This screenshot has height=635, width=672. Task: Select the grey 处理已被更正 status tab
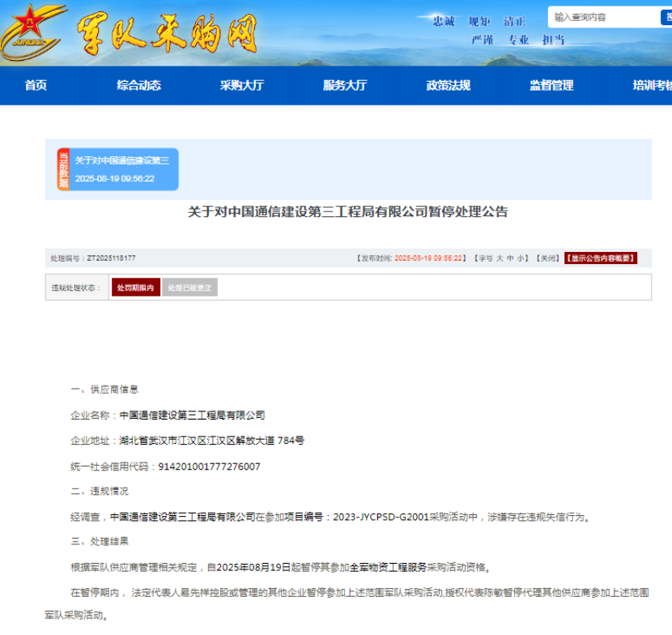coord(189,288)
